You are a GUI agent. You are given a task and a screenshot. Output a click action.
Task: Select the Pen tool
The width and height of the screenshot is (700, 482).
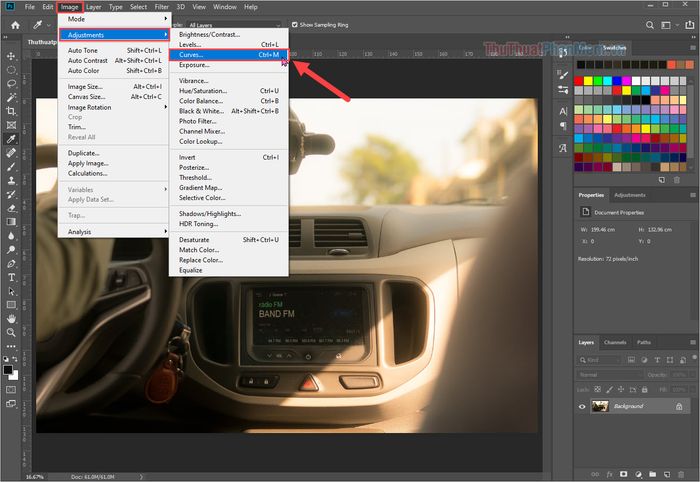[x=11, y=263]
